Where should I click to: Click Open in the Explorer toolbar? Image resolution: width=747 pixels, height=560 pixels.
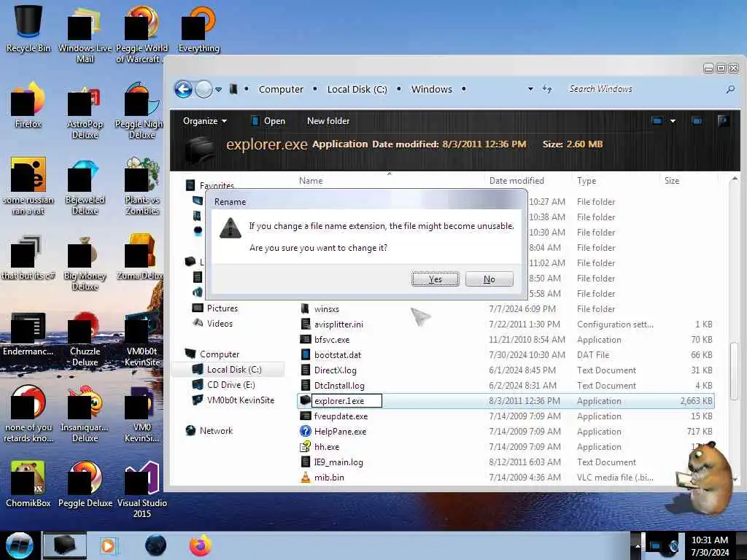pyautogui.click(x=268, y=121)
